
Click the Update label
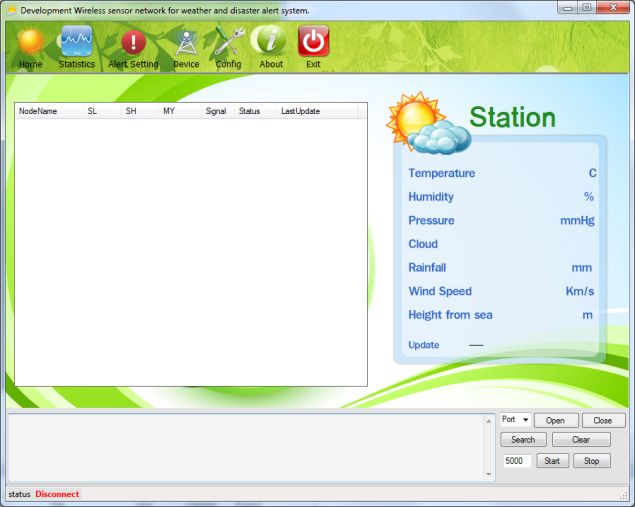[x=424, y=345]
